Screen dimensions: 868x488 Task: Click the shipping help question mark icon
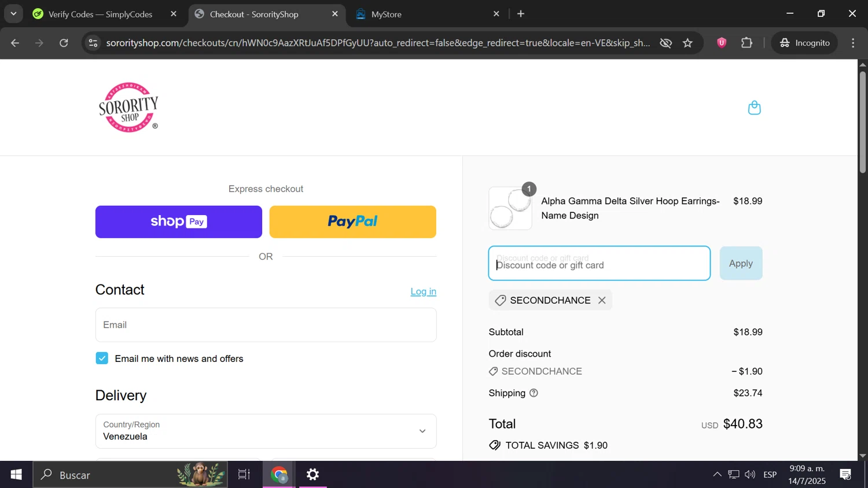point(534,393)
